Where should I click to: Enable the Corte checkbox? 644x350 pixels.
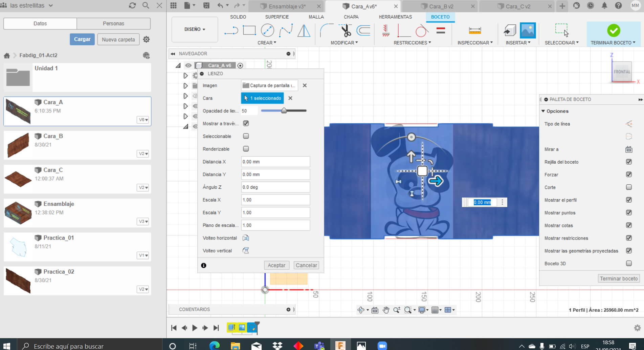[629, 187]
